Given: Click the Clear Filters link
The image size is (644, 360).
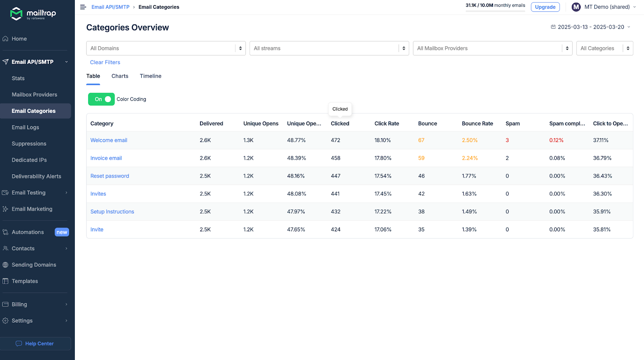Looking at the screenshot, I should [x=105, y=62].
